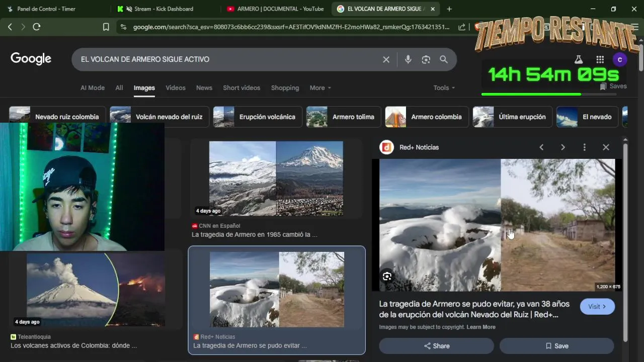Screen dimensions: 644x362
Task: Open the CNN en Español image thumbnail
Action: tap(276, 178)
